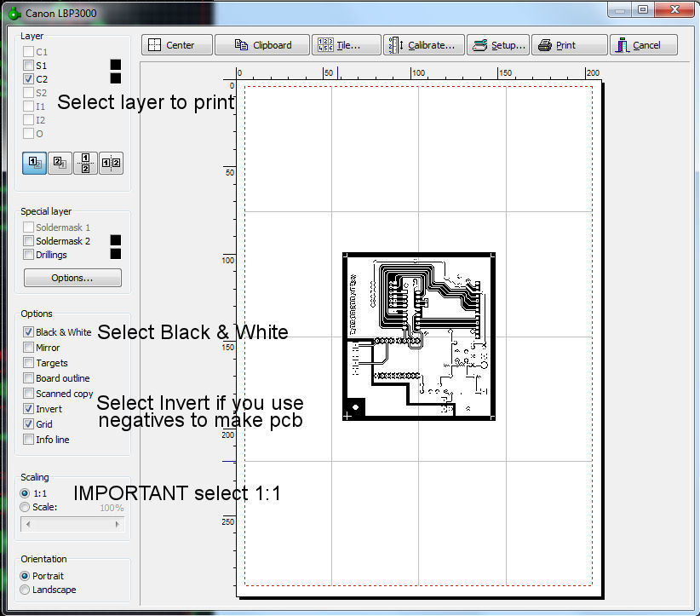
Task: Click the Print button
Action: (569, 45)
